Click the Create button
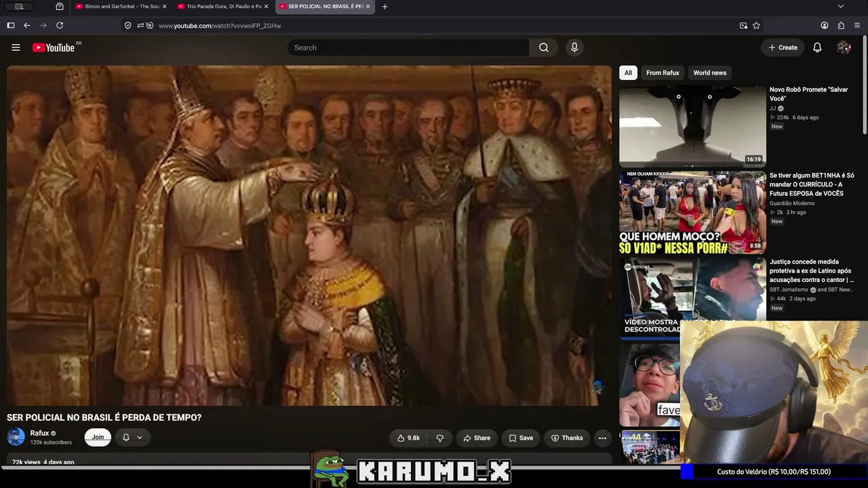Screen dimensions: 868x488 tap(783, 47)
